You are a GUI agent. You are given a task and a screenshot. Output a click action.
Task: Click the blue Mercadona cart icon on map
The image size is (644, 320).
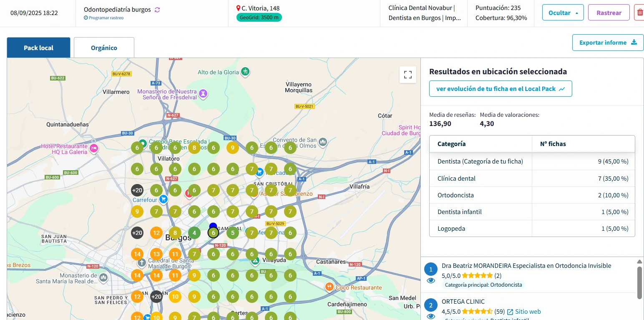tap(259, 172)
